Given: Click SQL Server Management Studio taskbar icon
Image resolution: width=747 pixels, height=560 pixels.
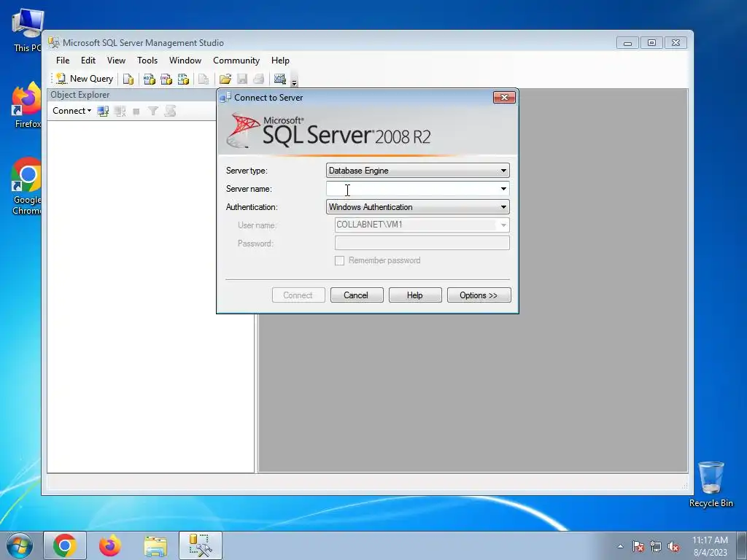Looking at the screenshot, I should (x=201, y=545).
